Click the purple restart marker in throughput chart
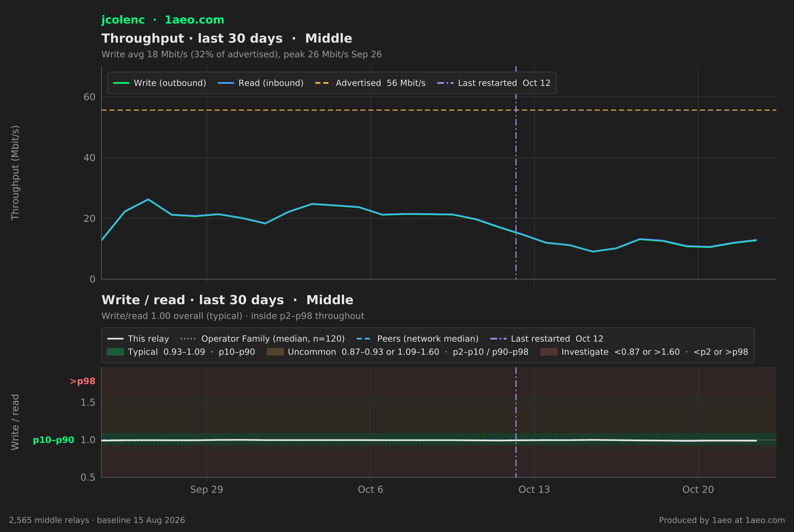Image resolution: width=794 pixels, height=532 pixels. 516,173
